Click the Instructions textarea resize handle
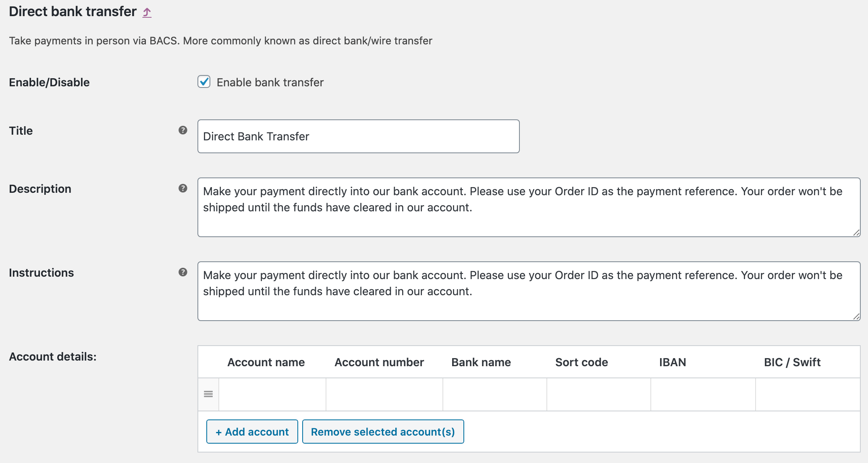This screenshot has width=868, height=463. 856,317
